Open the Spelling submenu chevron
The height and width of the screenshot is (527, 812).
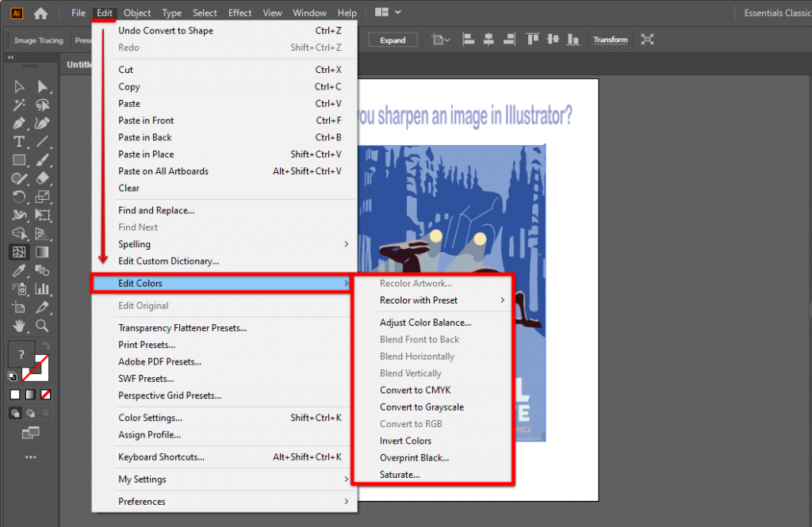[x=346, y=245]
